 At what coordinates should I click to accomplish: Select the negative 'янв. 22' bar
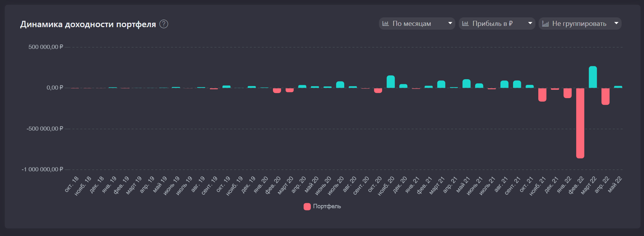[567, 93]
